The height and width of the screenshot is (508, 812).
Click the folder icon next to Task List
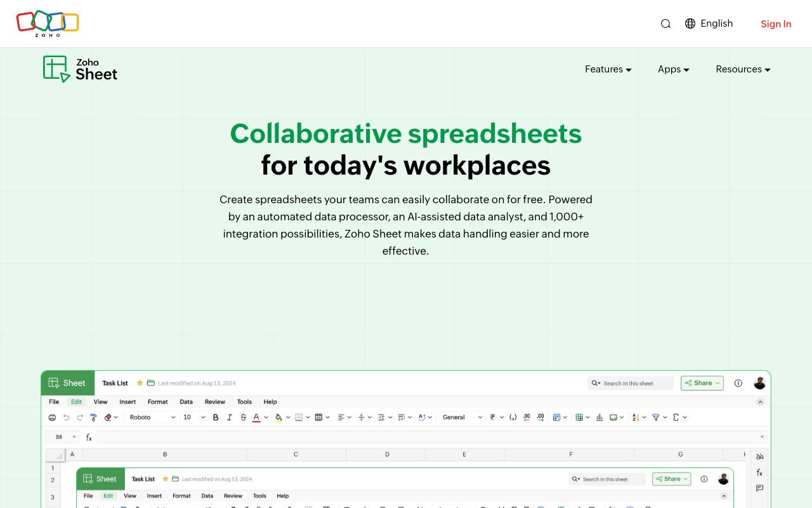(x=151, y=383)
